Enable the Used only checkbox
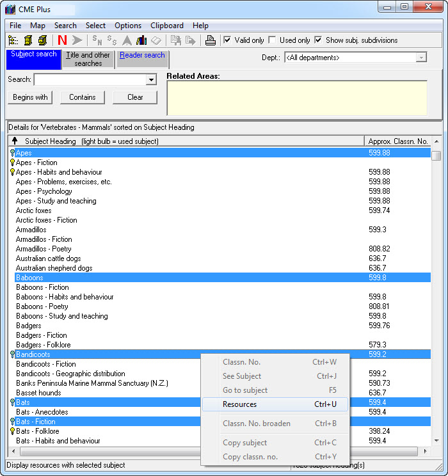 coord(272,40)
